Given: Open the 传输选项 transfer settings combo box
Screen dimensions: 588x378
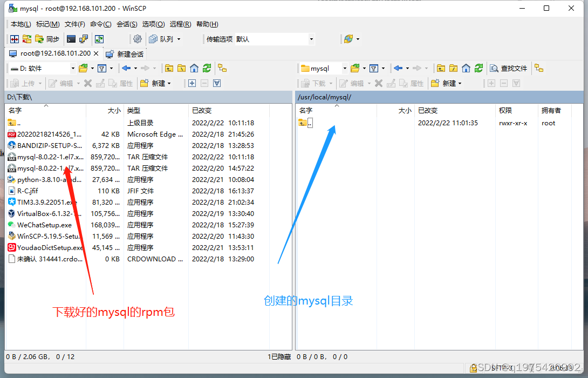Looking at the screenshot, I should click(x=275, y=39).
